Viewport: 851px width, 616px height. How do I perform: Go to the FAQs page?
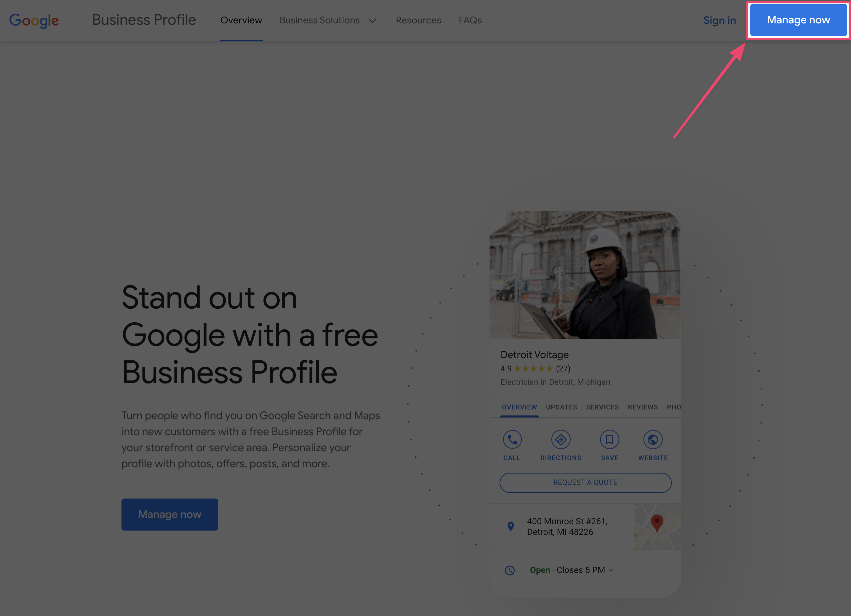[470, 20]
